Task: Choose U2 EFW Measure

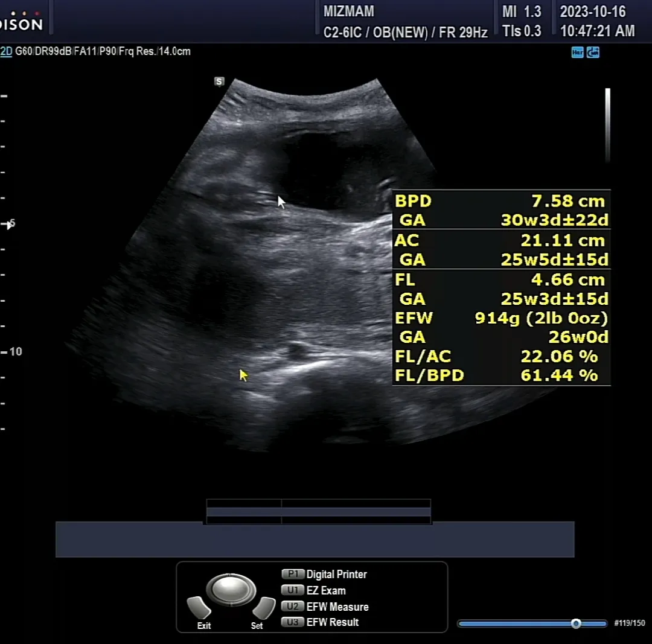Action: 325,607
